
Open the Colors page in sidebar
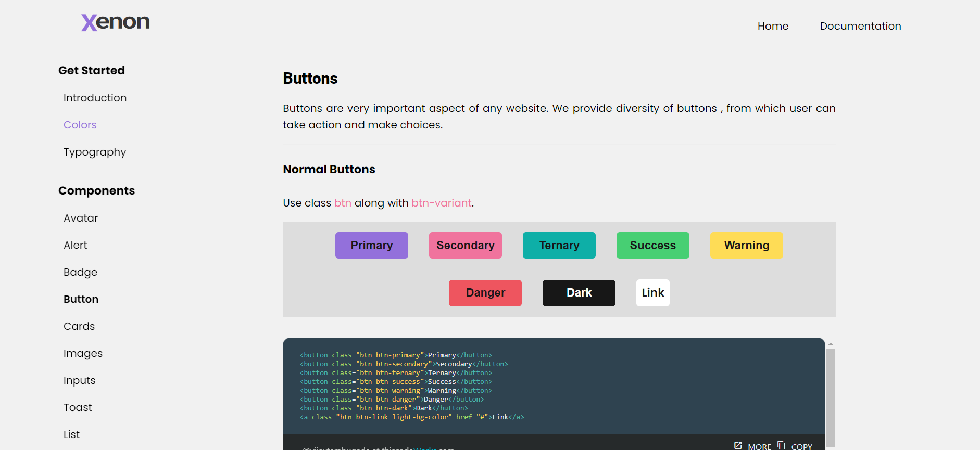click(80, 125)
